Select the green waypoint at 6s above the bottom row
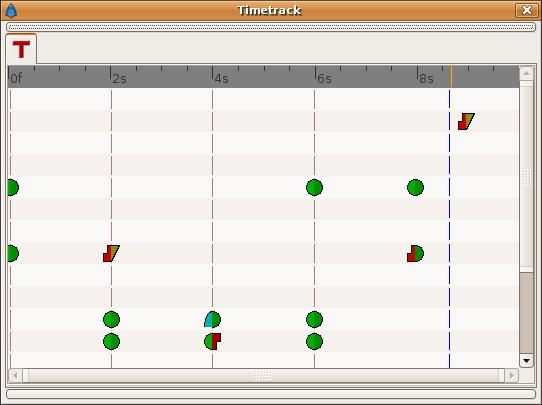Viewport: 542px width, 405px height. tap(315, 319)
